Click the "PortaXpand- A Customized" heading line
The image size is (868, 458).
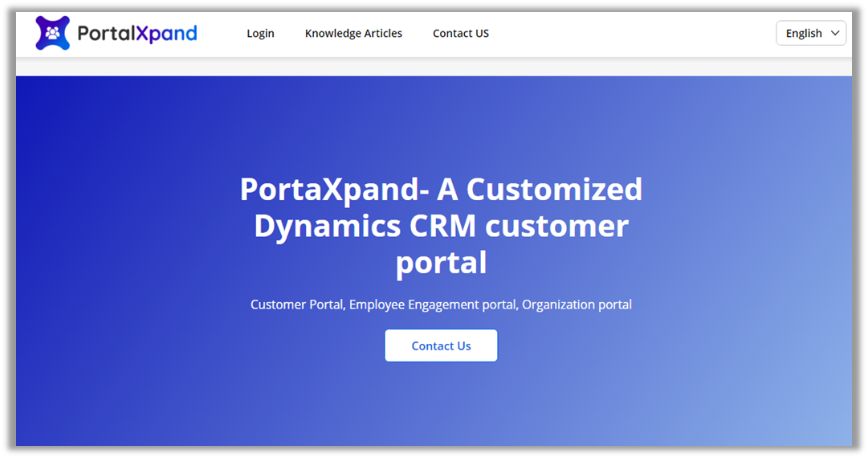441,190
